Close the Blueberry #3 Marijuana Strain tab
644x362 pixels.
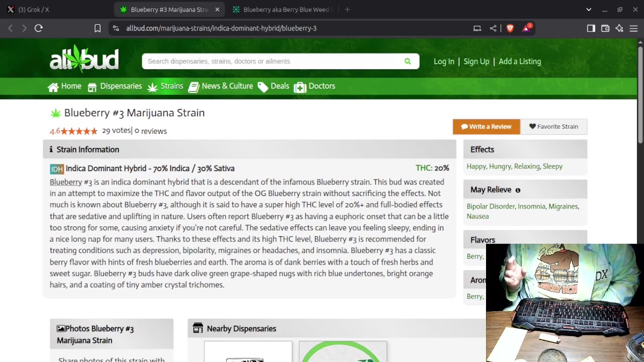[x=217, y=10]
